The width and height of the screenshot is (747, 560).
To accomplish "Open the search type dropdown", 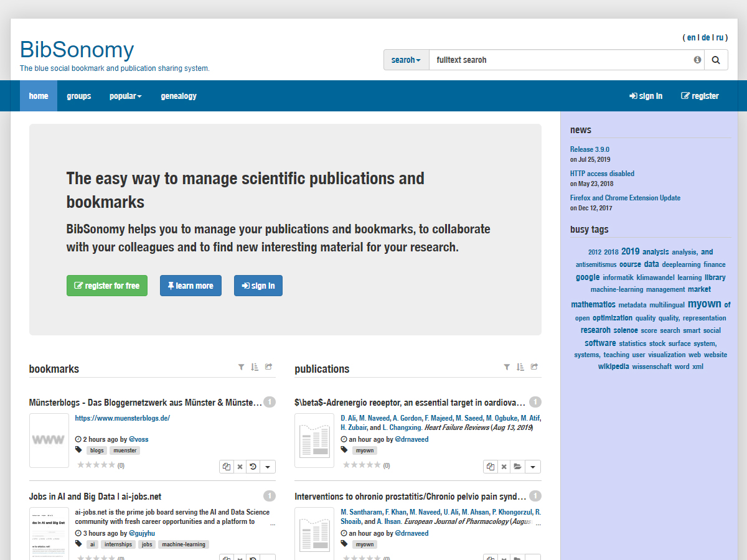I will (406, 60).
